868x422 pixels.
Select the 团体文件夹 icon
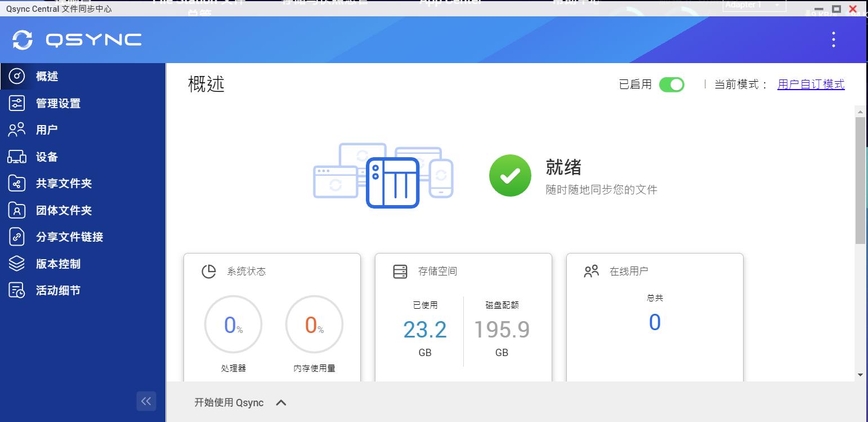pyautogui.click(x=17, y=210)
